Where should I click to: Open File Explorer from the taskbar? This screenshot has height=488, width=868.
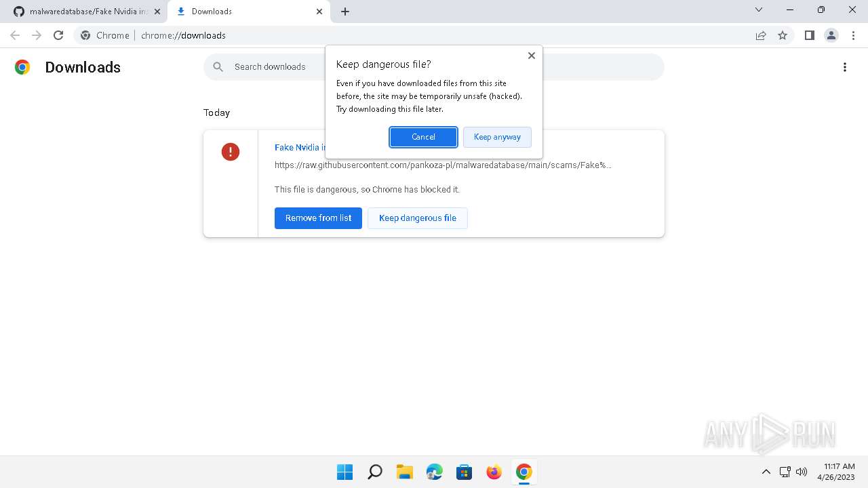pos(405,472)
